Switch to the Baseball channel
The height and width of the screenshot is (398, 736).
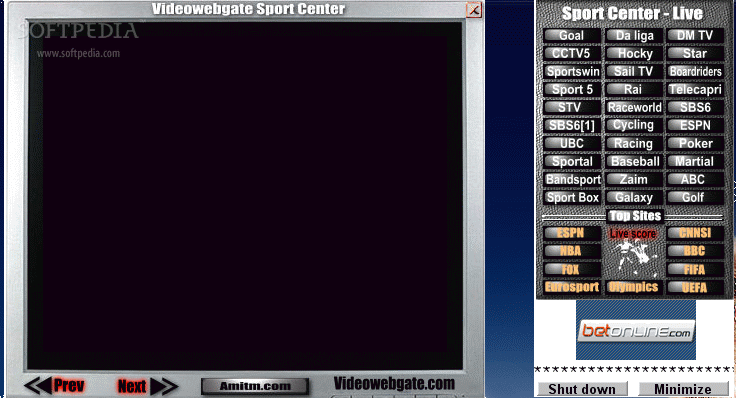[634, 161]
